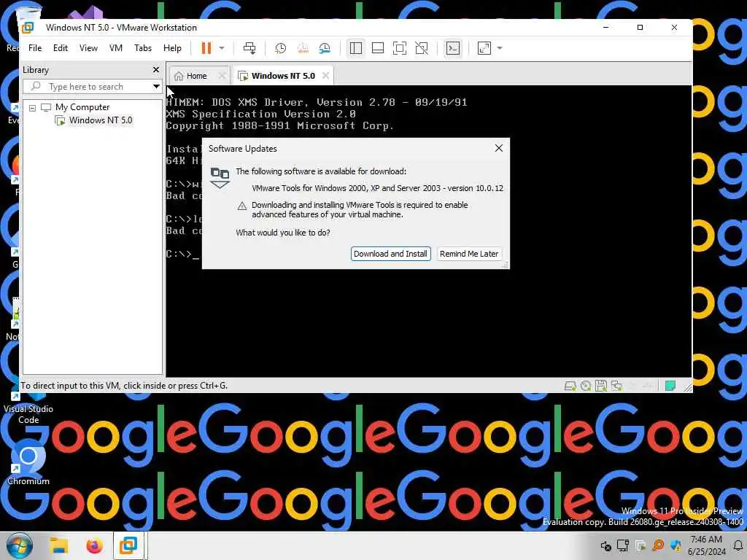747x560 pixels.
Task: Open the Chromium desktop shortcut
Action: (x=28, y=462)
